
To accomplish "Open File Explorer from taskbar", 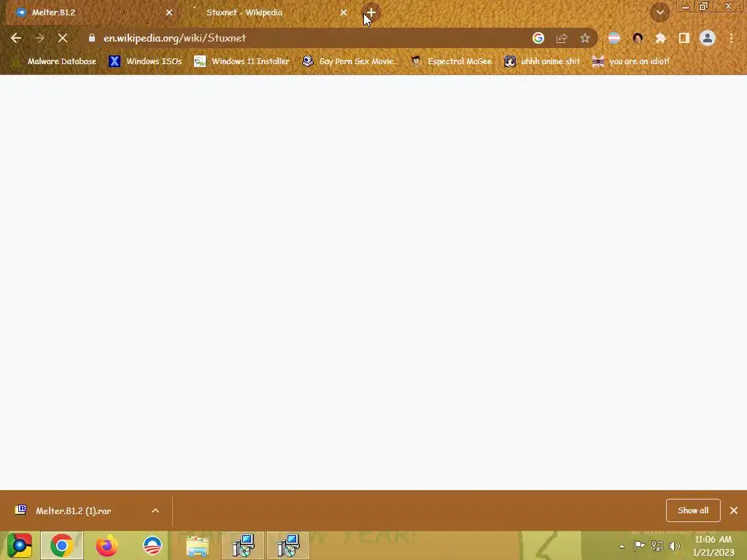I will coord(197,545).
